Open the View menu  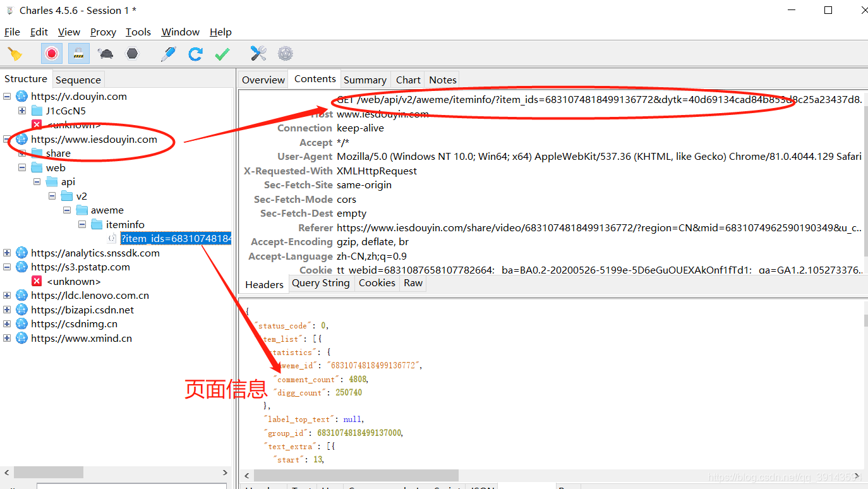click(69, 32)
